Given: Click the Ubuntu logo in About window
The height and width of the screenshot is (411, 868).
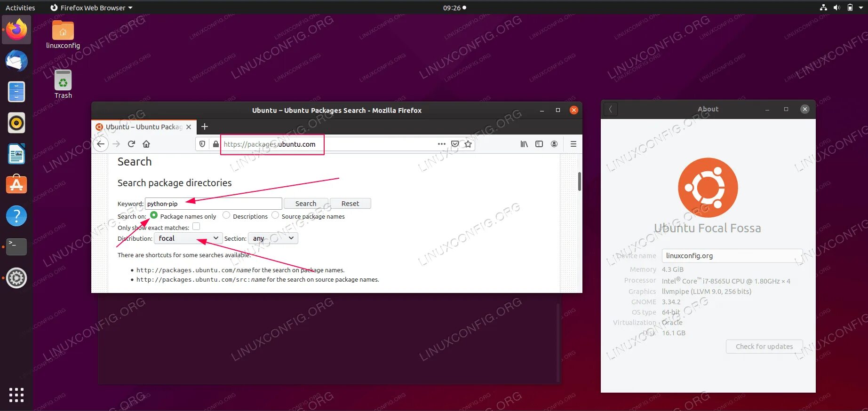Looking at the screenshot, I should [x=708, y=188].
